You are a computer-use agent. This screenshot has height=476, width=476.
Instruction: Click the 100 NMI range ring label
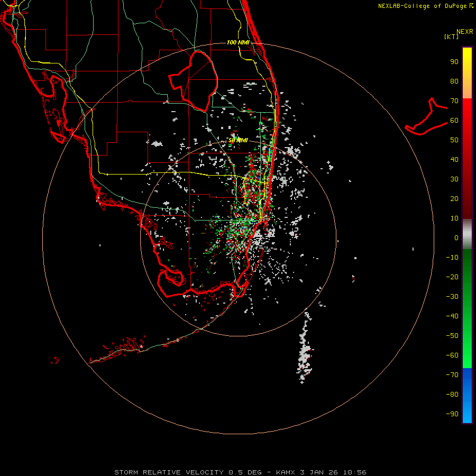[238, 42]
